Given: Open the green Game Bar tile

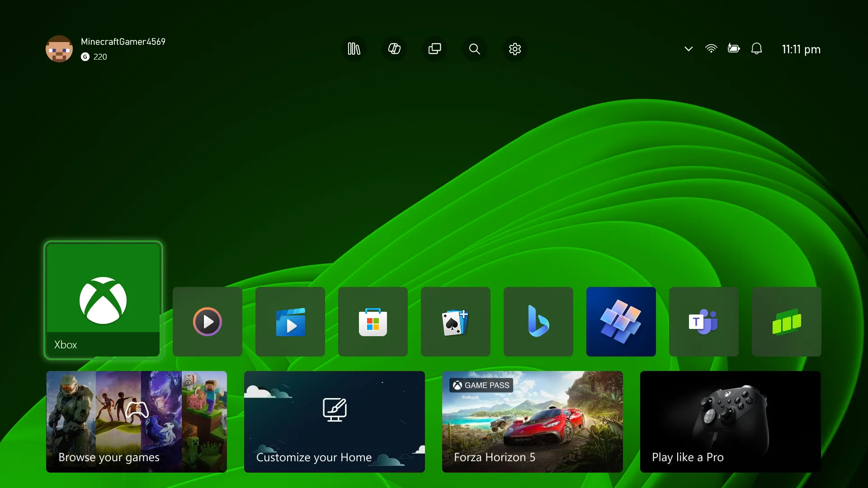Looking at the screenshot, I should click(787, 322).
